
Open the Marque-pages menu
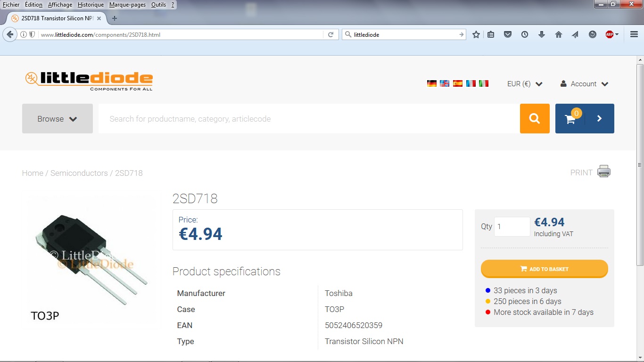click(127, 5)
